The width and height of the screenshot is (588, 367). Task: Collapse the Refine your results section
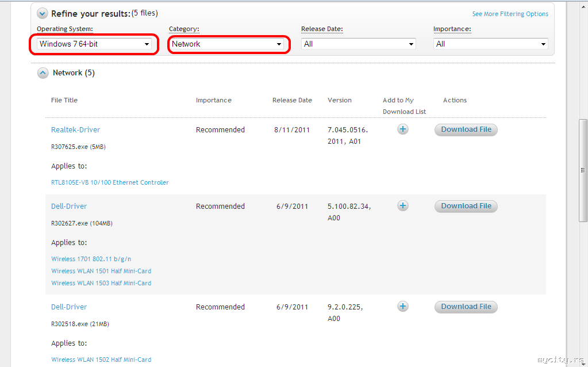43,14
